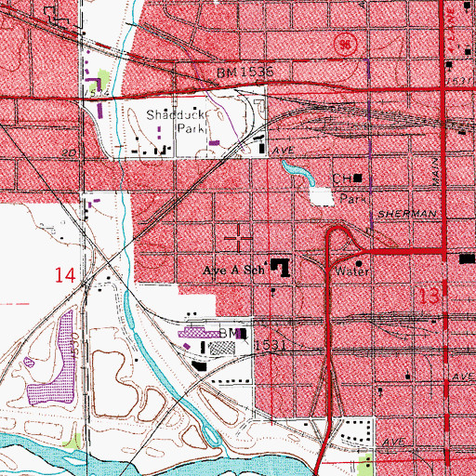Viewport: 476px width, 476px height.
Task: Click the black courthouse square beside CH
Action: click(358, 178)
